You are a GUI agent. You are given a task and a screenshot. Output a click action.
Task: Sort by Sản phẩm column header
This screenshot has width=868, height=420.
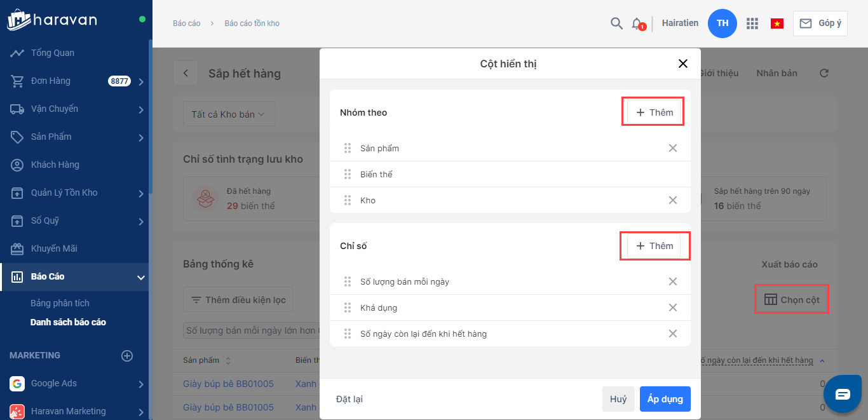coord(207,360)
